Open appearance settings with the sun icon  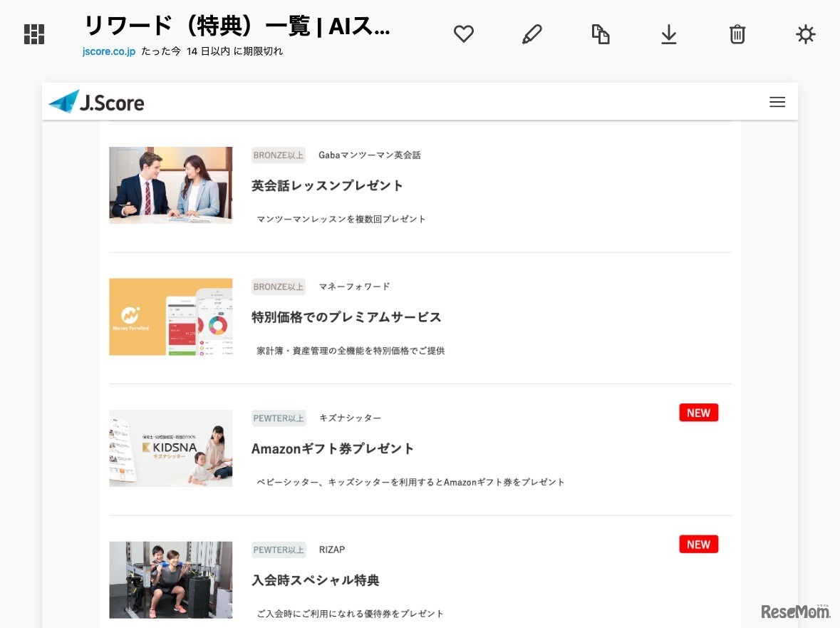(805, 34)
